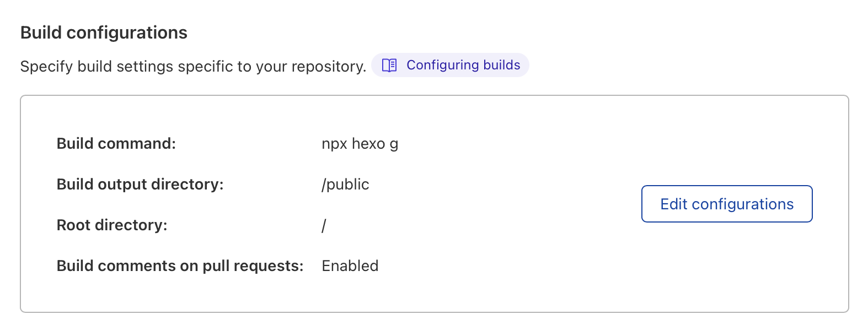Open Configuring builds documentation link
Screen dimensions: 868x325
[463, 65]
